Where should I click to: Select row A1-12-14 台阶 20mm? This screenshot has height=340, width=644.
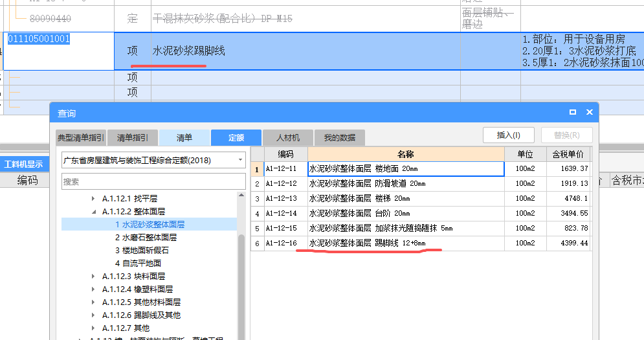click(x=421, y=213)
